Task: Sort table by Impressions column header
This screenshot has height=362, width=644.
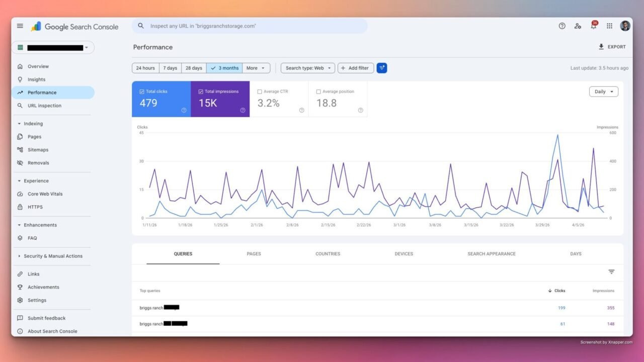Action: pyautogui.click(x=603, y=291)
